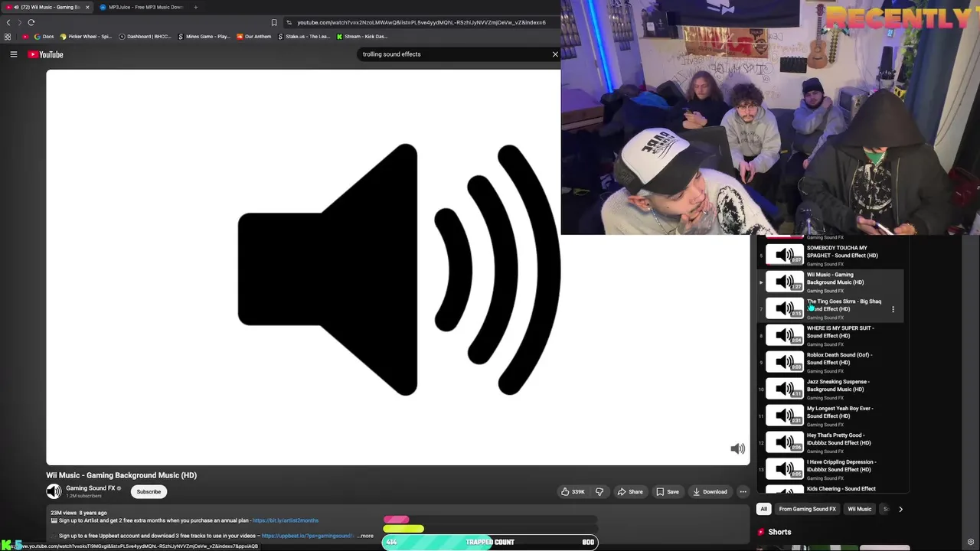
Task: Open the Our Anthem bookmark
Action: coord(253,37)
